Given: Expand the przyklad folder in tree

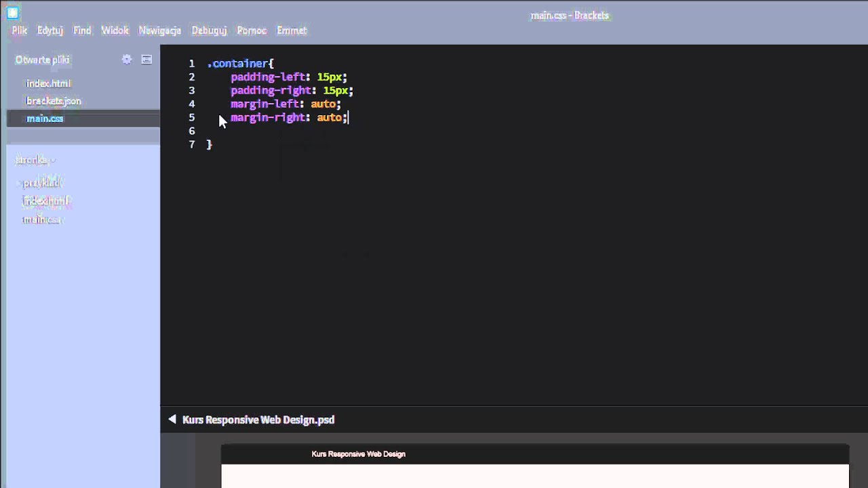Looking at the screenshot, I should pos(41,183).
